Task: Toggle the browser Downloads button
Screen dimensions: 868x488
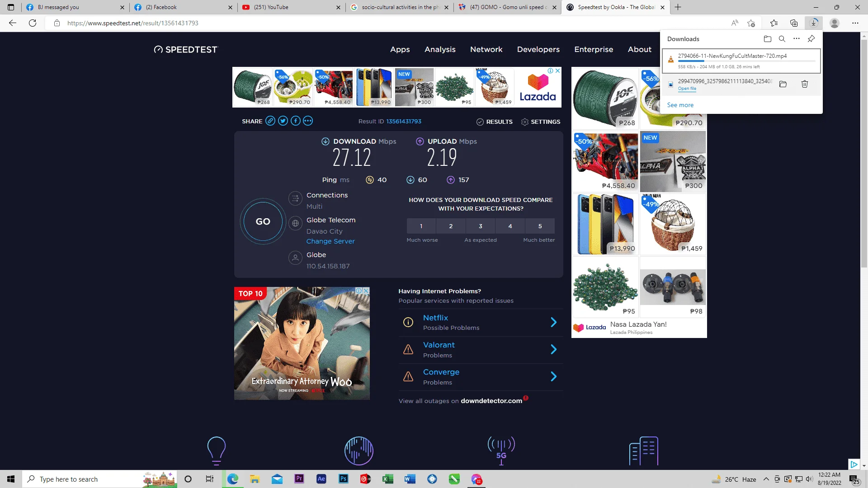Action: 814,23
